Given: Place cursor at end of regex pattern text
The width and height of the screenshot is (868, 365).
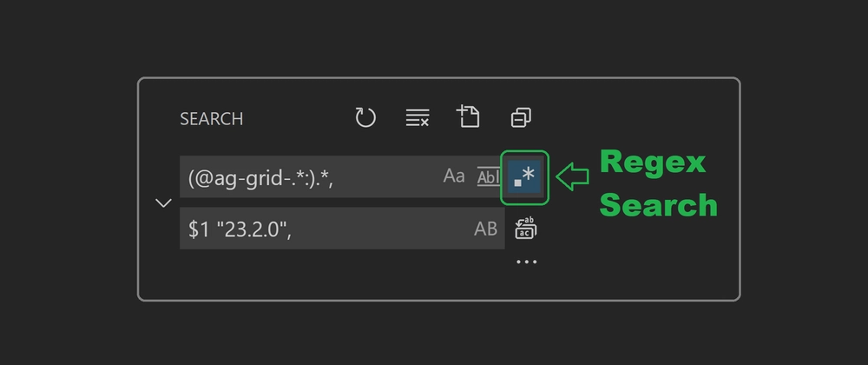Looking at the screenshot, I should pyautogui.click(x=334, y=178).
